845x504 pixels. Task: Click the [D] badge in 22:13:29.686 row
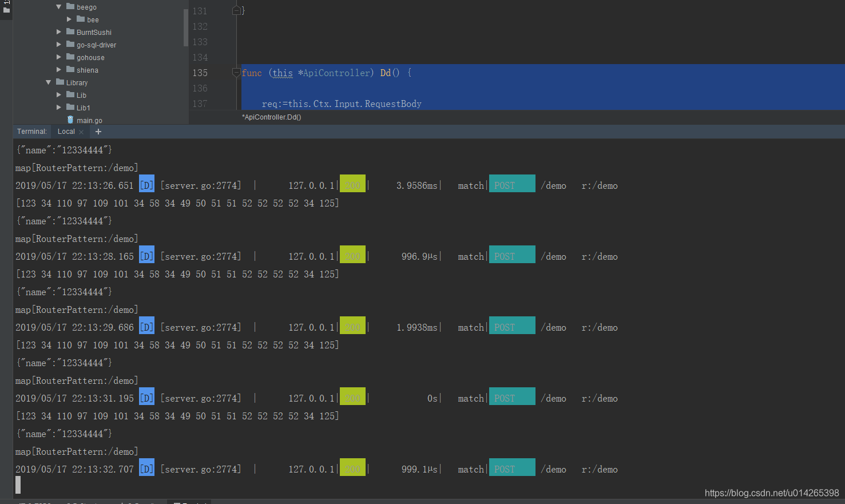[147, 326]
